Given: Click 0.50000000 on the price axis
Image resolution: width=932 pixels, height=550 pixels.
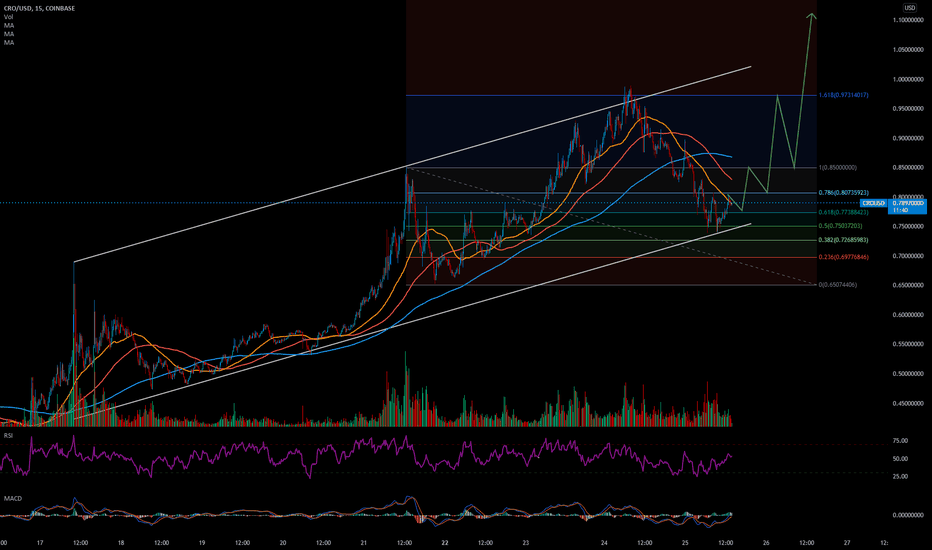Looking at the screenshot, I should [x=908, y=374].
